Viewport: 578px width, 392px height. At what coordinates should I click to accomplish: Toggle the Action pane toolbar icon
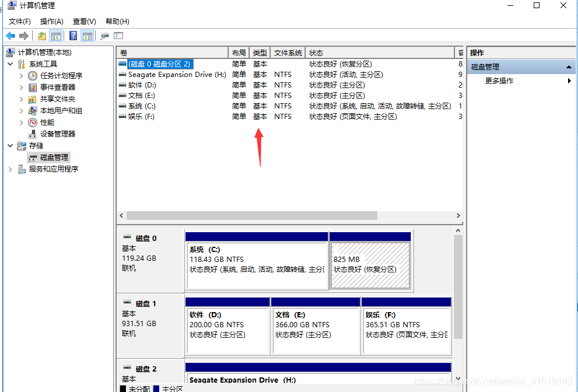pyautogui.click(x=87, y=36)
